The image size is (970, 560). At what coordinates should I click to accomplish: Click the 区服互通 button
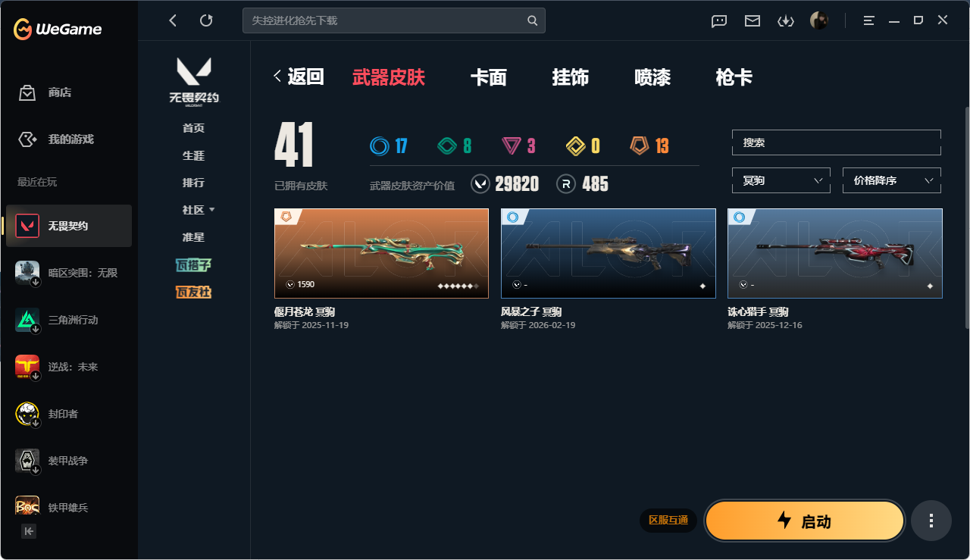pyautogui.click(x=668, y=521)
